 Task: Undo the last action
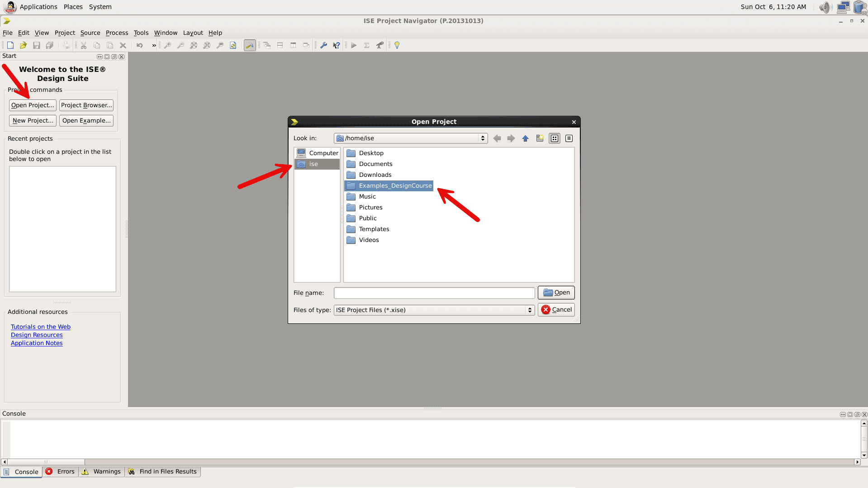pyautogui.click(x=139, y=45)
